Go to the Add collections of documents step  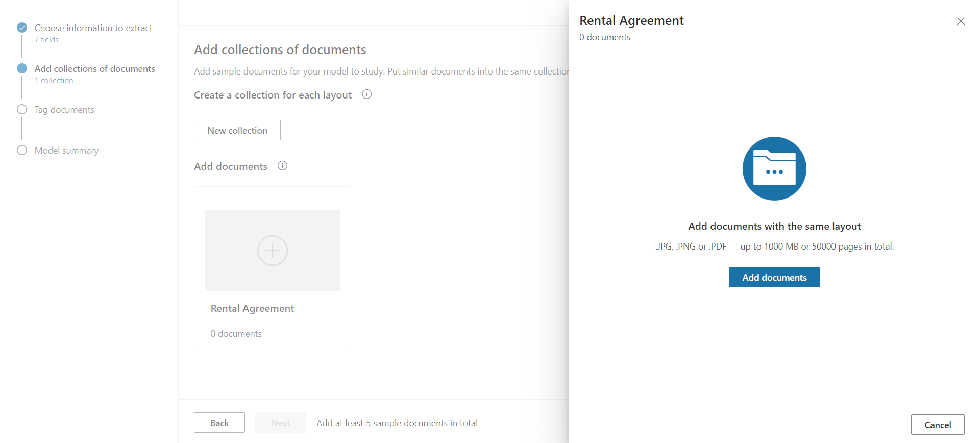[x=95, y=69]
